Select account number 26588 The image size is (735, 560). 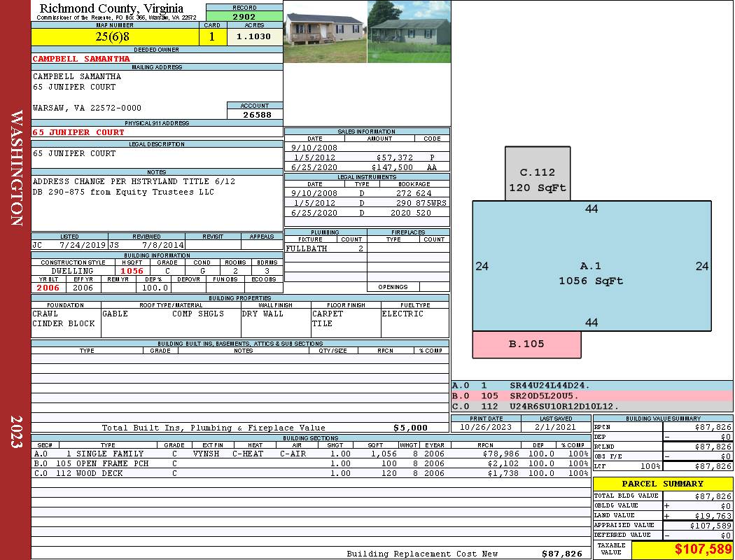[257, 114]
